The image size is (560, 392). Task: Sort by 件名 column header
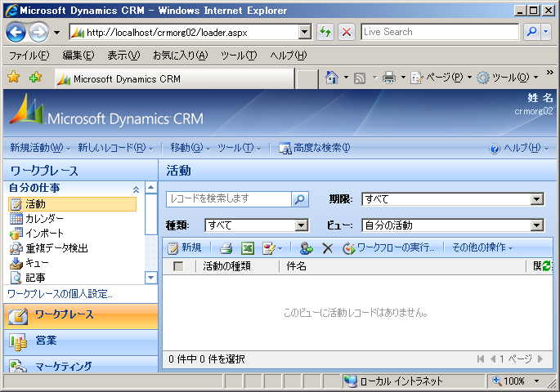tap(297, 266)
